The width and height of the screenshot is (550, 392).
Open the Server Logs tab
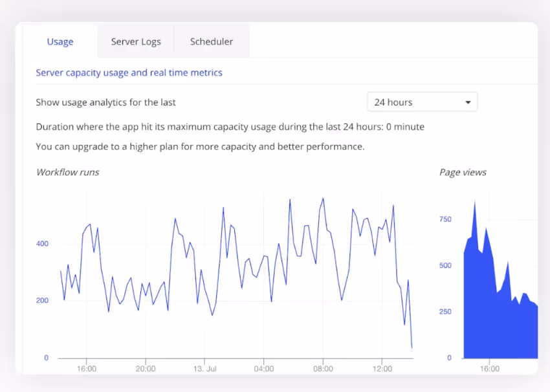click(136, 41)
